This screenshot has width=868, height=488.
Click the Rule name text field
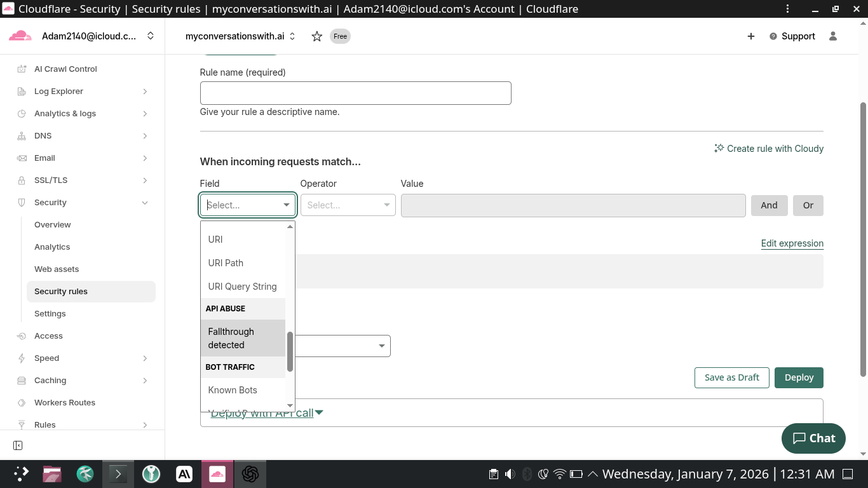(355, 93)
